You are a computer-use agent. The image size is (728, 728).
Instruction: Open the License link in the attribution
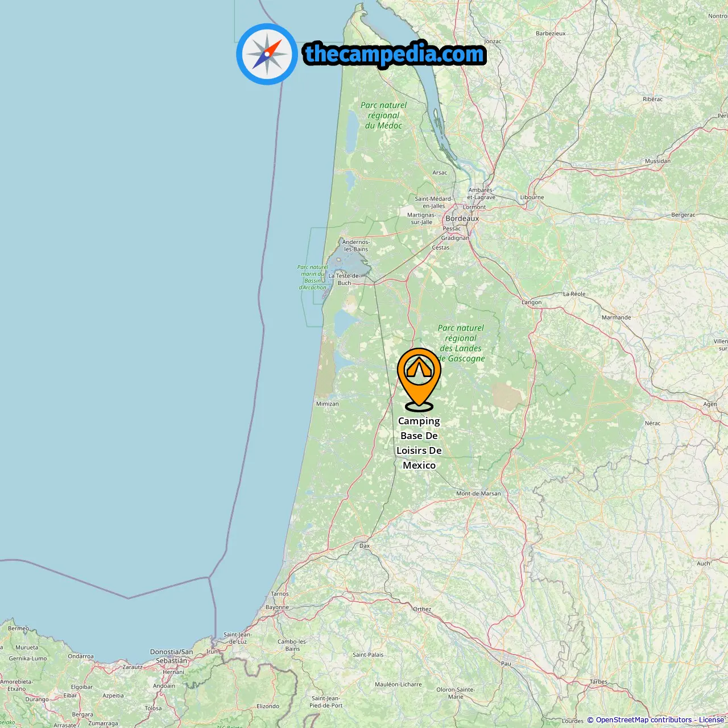click(x=711, y=720)
